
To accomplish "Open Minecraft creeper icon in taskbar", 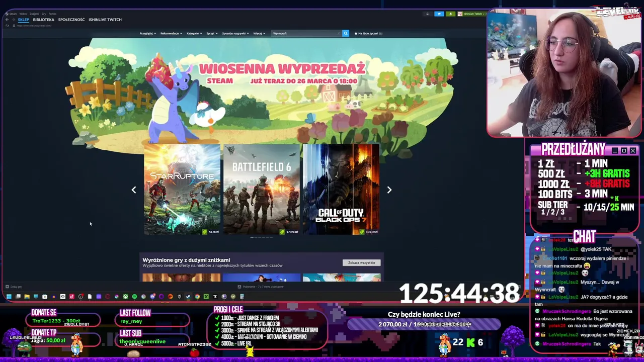I will click(206, 297).
